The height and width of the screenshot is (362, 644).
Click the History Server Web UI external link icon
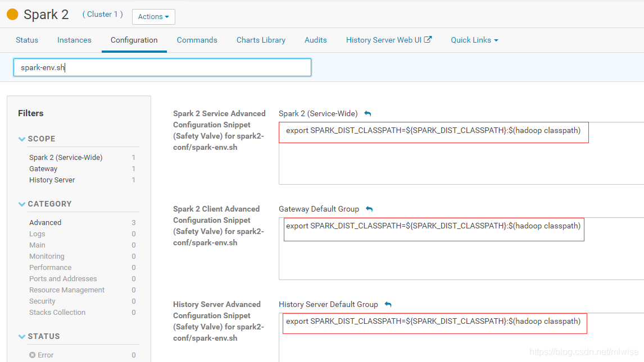click(427, 39)
